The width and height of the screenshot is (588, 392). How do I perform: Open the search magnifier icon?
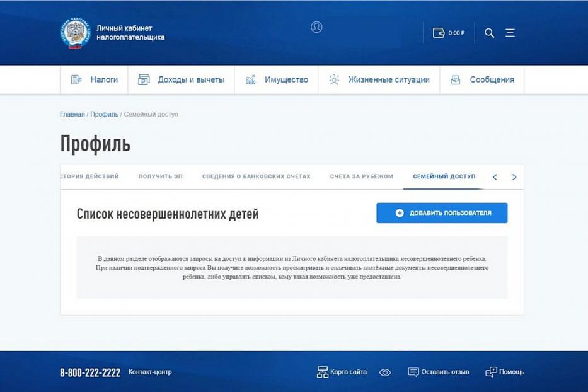[489, 33]
